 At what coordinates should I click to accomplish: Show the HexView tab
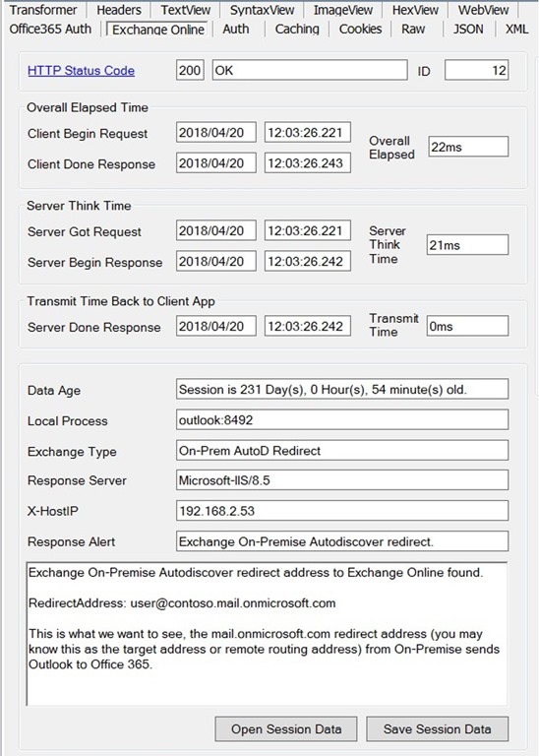click(415, 10)
